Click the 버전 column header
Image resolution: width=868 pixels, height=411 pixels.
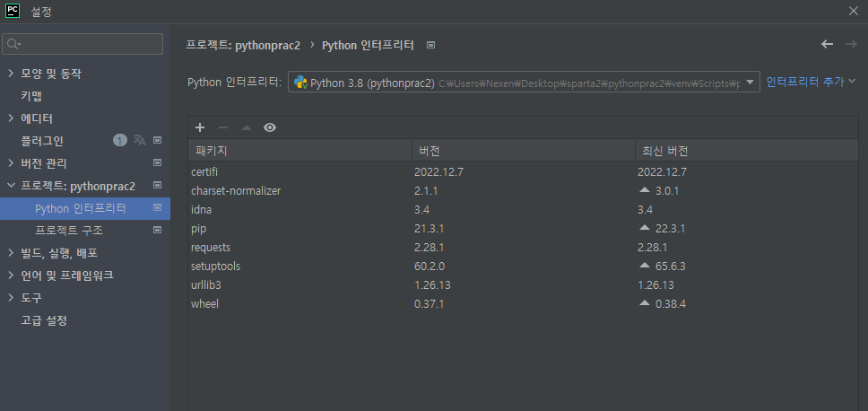(x=524, y=151)
